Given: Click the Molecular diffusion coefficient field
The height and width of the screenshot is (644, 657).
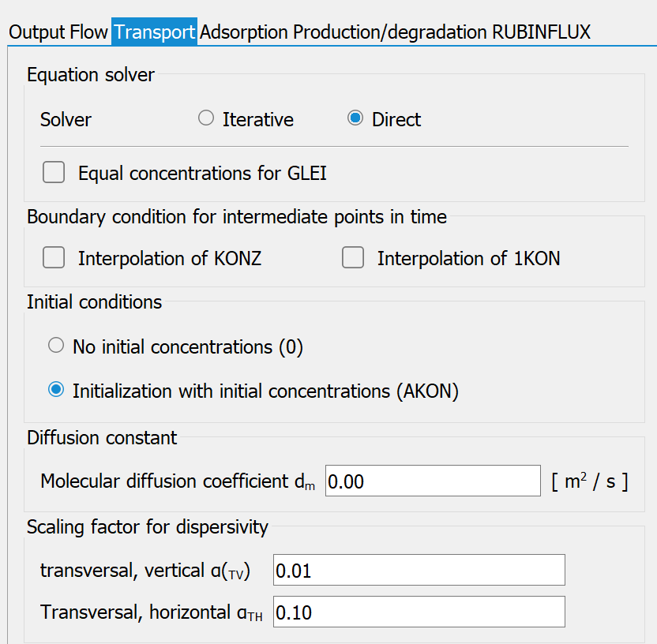Looking at the screenshot, I should 433,481.
